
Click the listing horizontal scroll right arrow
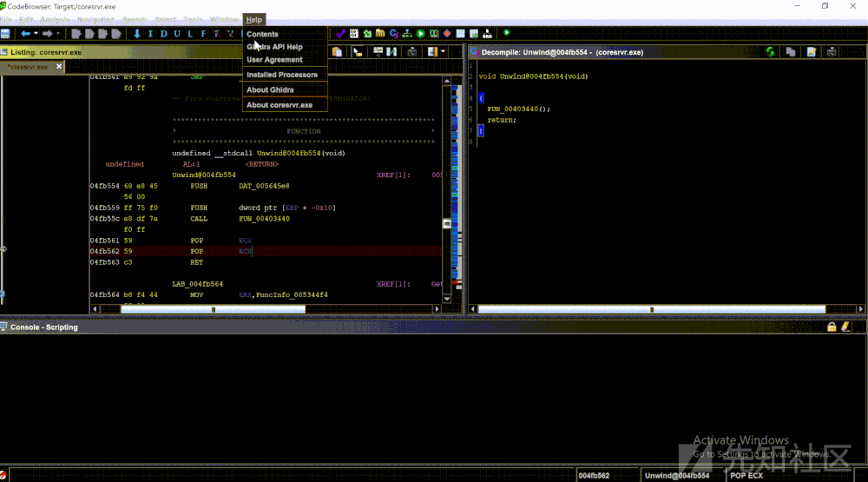click(437, 309)
